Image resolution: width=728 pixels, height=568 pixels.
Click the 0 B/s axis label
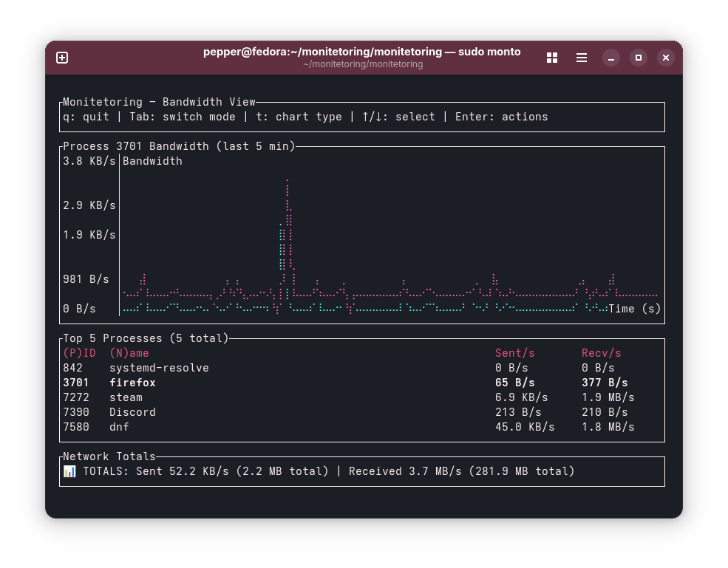coord(79,309)
